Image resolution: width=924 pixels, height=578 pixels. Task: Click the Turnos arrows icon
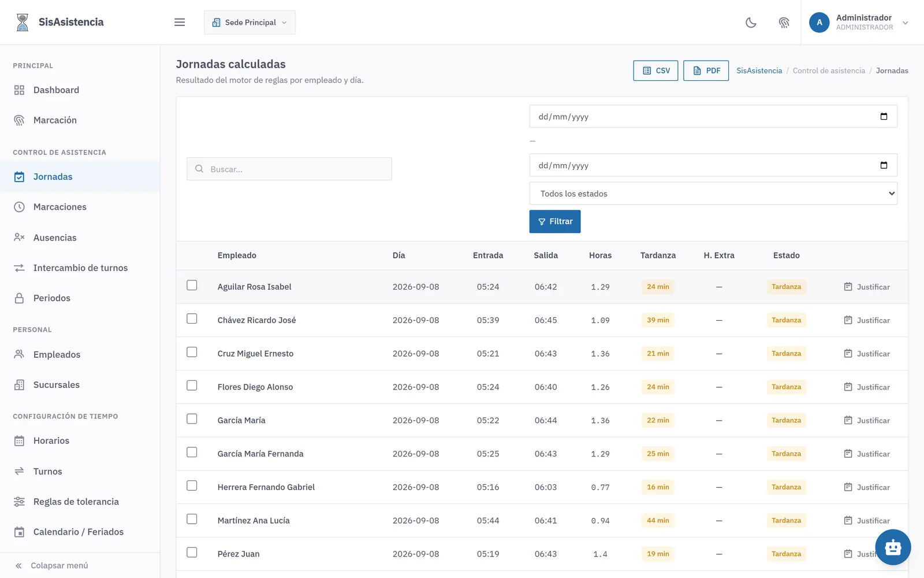(x=19, y=471)
